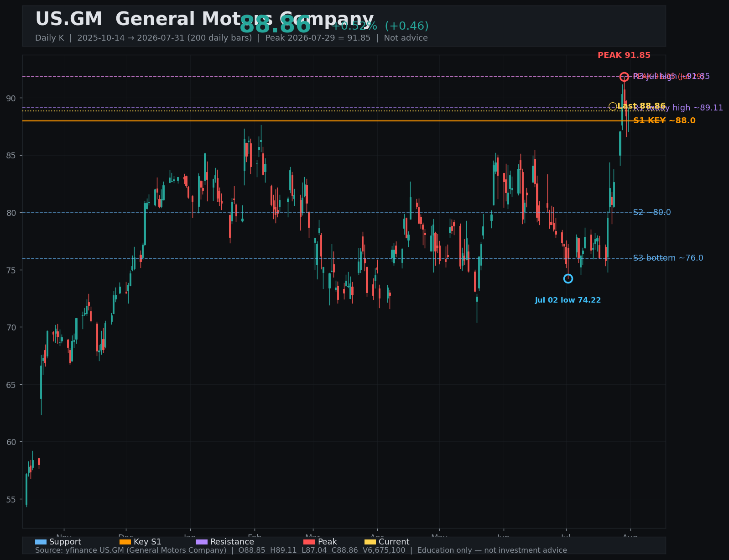Click the '~89.11' resistance label

coord(678,108)
